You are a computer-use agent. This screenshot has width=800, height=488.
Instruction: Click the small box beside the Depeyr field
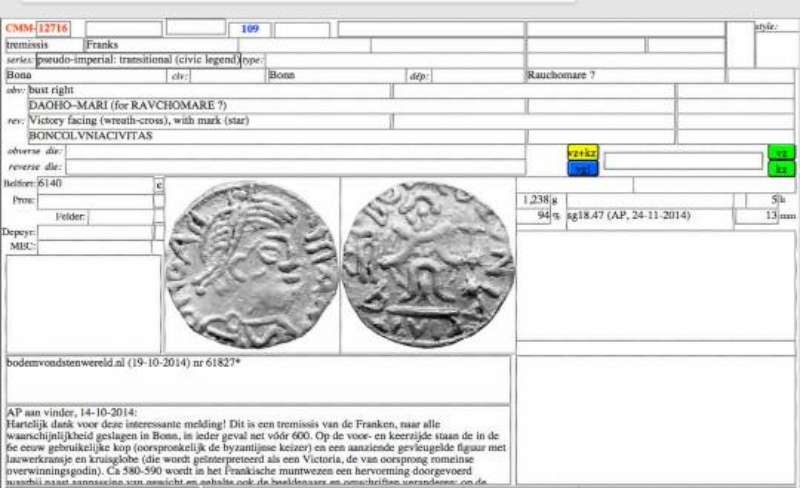pyautogui.click(x=158, y=232)
